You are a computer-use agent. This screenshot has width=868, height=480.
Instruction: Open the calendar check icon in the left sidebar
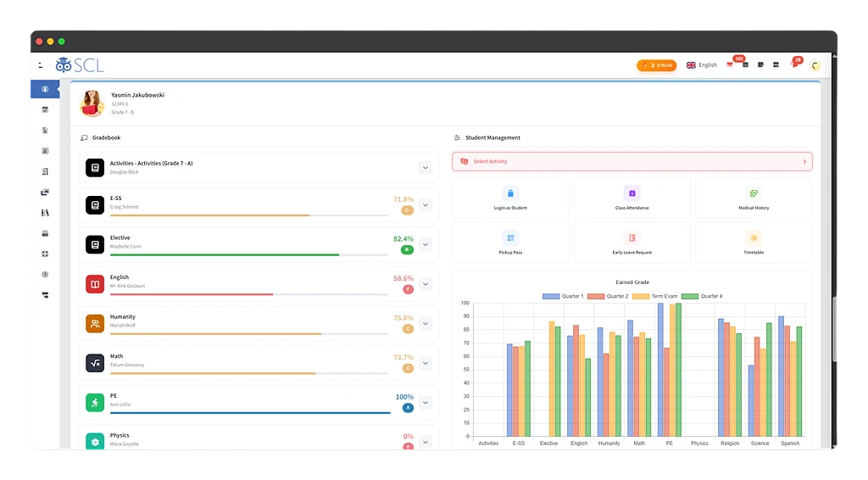point(45,109)
